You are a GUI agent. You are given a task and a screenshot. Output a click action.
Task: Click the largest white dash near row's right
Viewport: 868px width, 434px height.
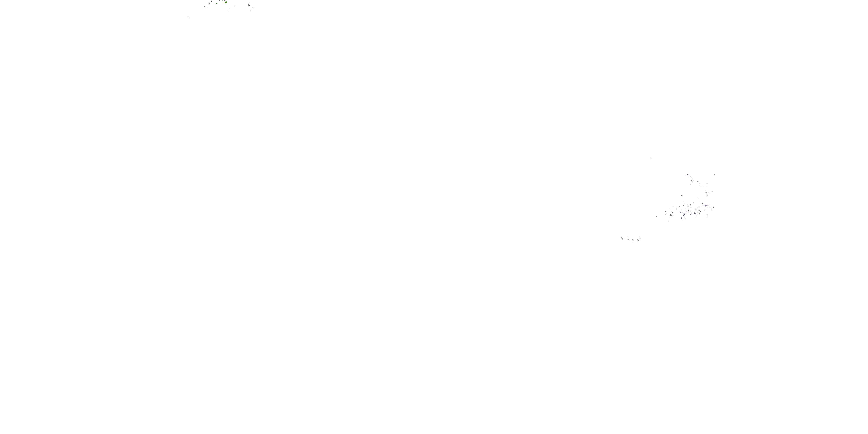click(638, 240)
